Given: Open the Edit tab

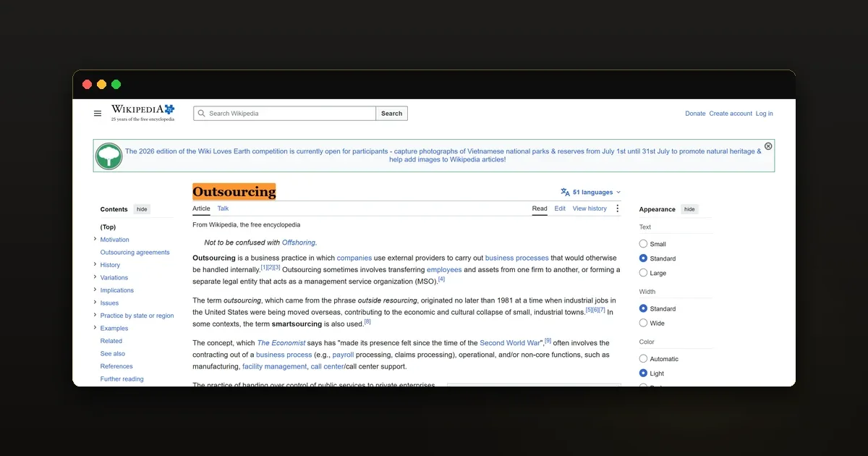Looking at the screenshot, I should pyautogui.click(x=560, y=208).
